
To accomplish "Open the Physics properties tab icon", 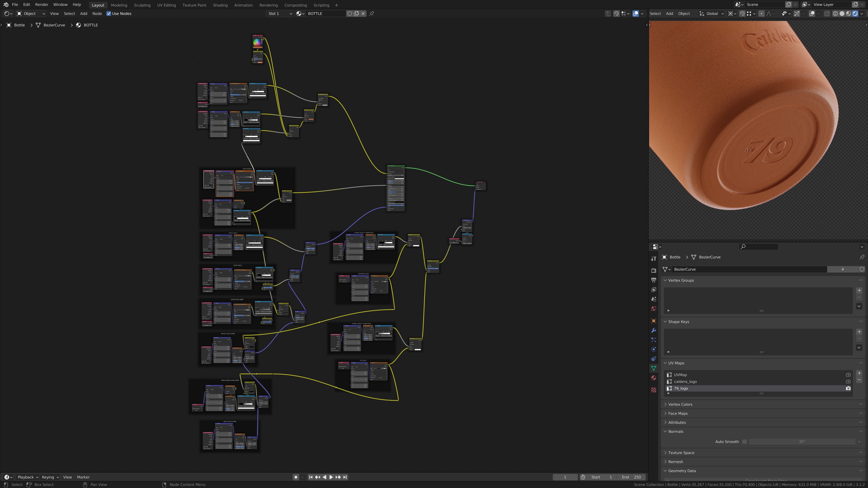I will pos(653,349).
